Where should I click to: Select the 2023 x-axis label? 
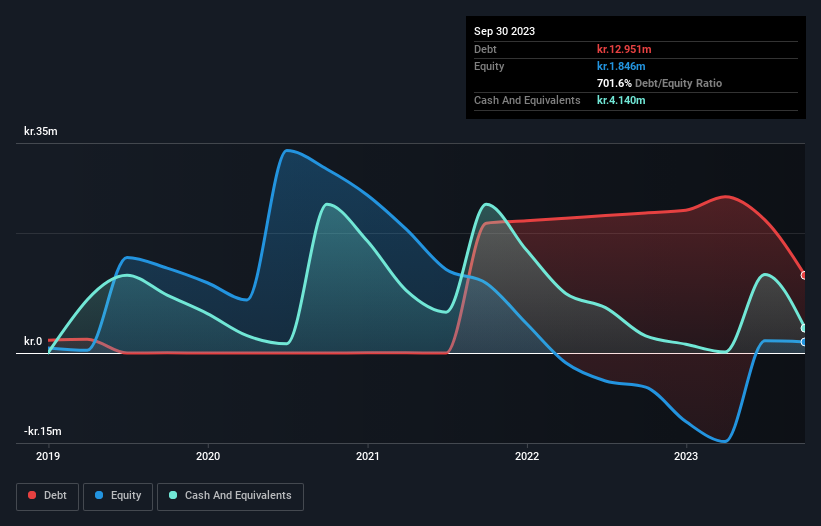point(686,456)
